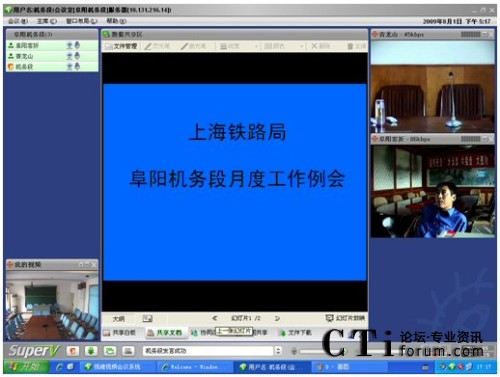
Task: Open the line width dropdown arrow
Action: pyautogui.click(x=256, y=46)
